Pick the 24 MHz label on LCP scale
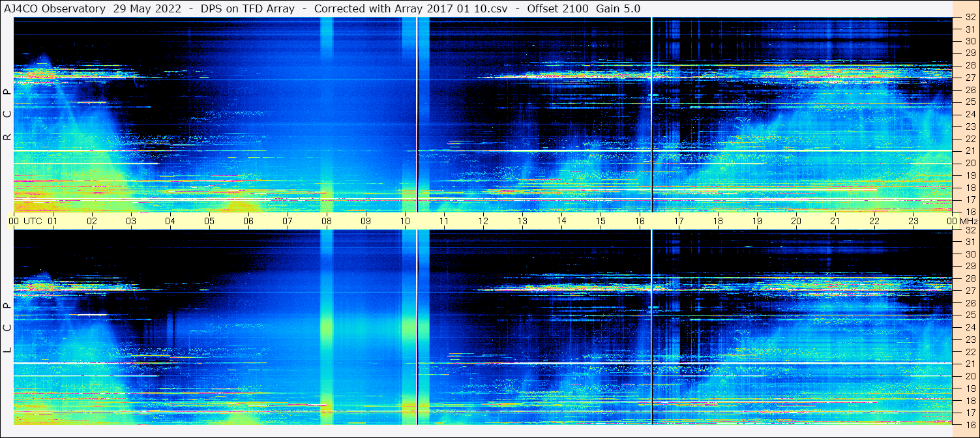Screen dimensions: 980x438 (x=970, y=327)
